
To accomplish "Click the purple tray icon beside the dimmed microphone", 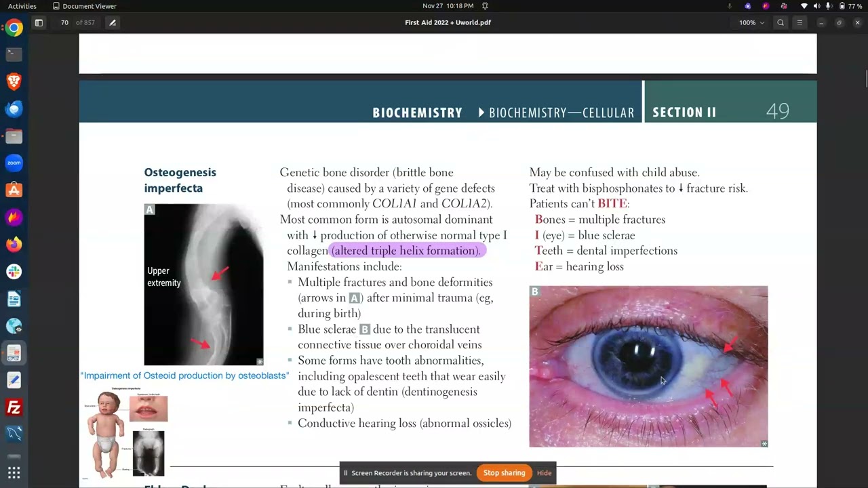I will pos(747,5).
